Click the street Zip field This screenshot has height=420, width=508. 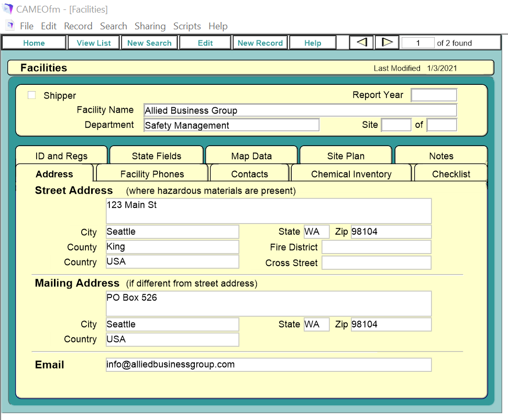pos(391,231)
